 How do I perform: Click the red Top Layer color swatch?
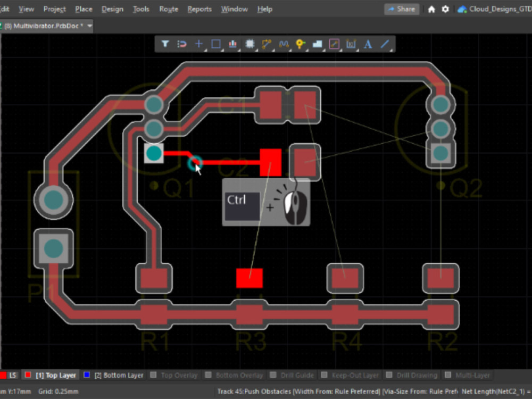28,375
